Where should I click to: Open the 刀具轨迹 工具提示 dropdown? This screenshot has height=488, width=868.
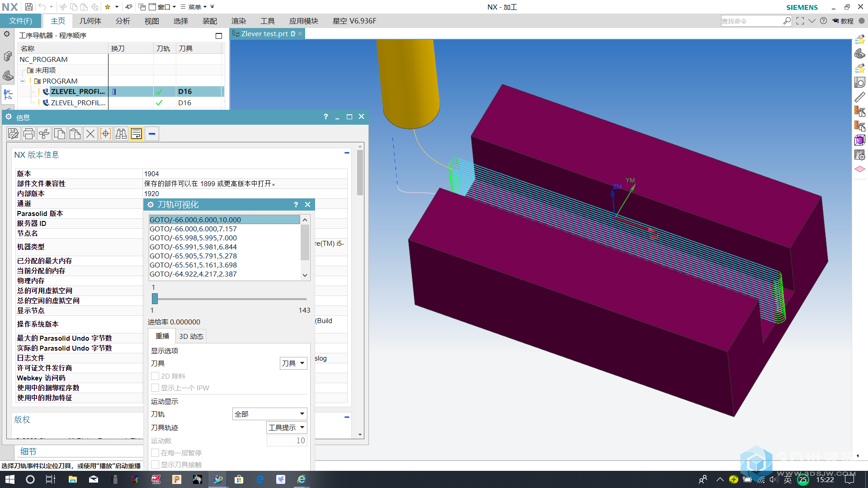(x=287, y=427)
